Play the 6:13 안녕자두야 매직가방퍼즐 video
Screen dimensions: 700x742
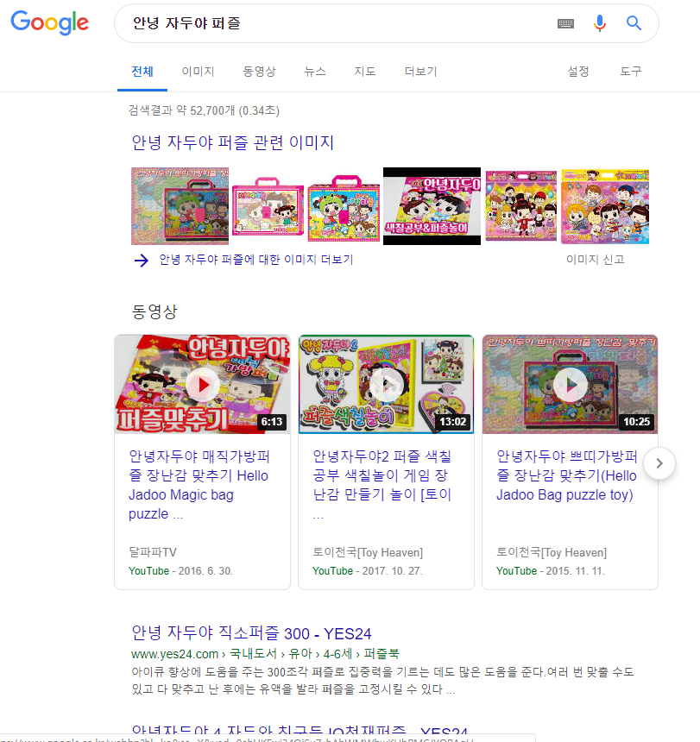pos(203,384)
